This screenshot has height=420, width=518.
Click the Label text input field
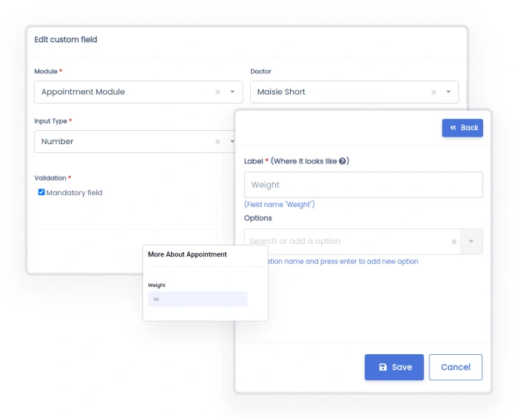(363, 185)
